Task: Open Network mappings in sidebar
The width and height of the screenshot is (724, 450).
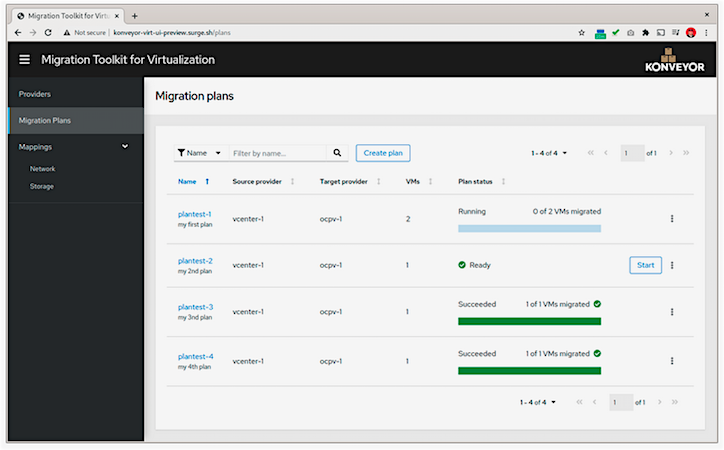Action: pos(43,169)
